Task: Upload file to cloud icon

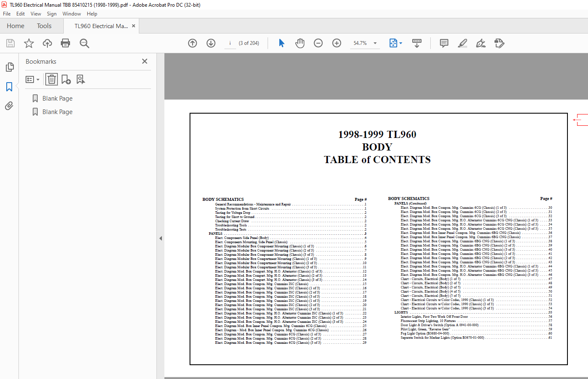Action: pos(47,43)
